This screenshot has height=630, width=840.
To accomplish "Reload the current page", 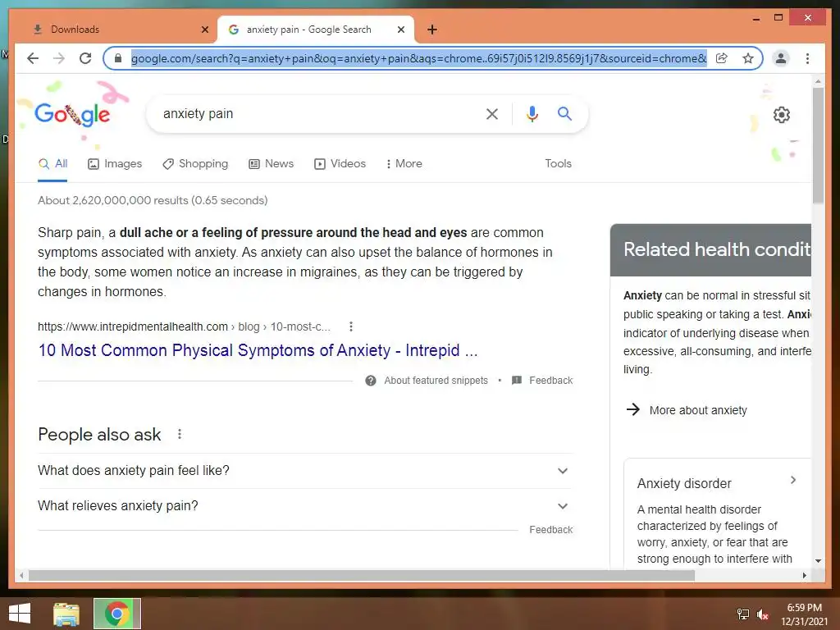I will (85, 58).
